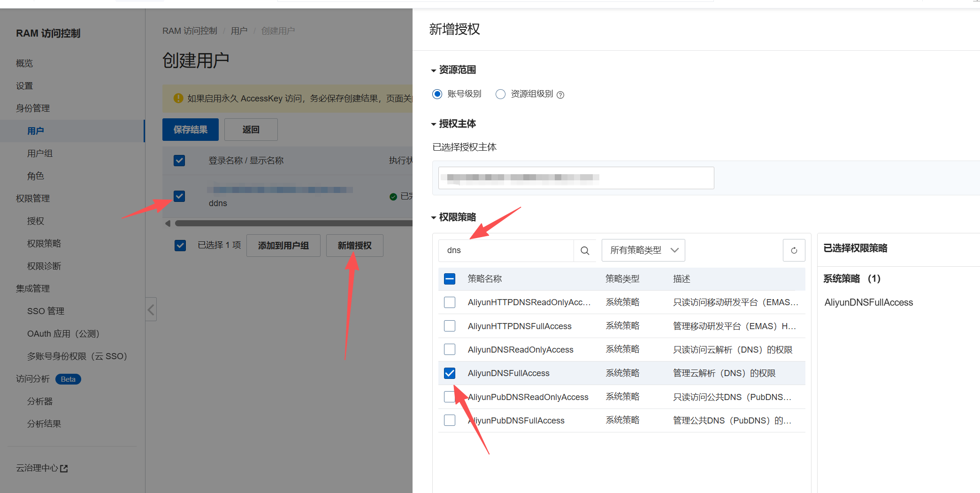Click the refresh policy list icon
Viewport: 980px width, 493px height.
pyautogui.click(x=794, y=251)
